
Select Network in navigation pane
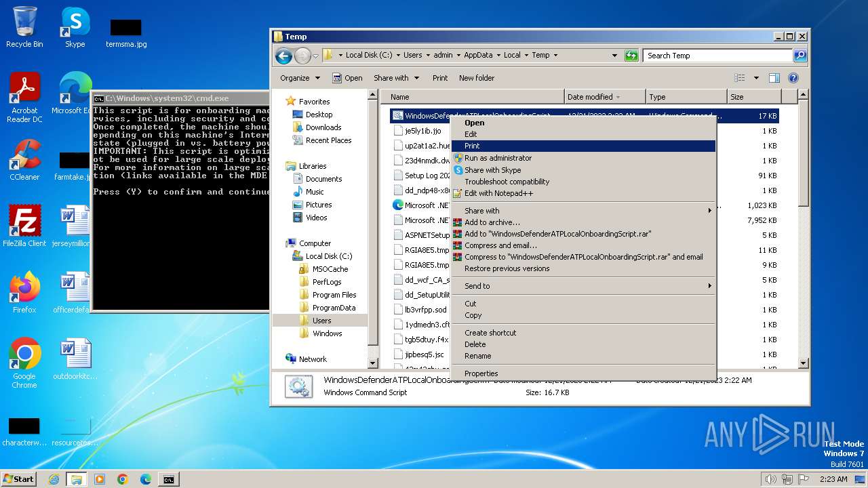[x=313, y=359]
